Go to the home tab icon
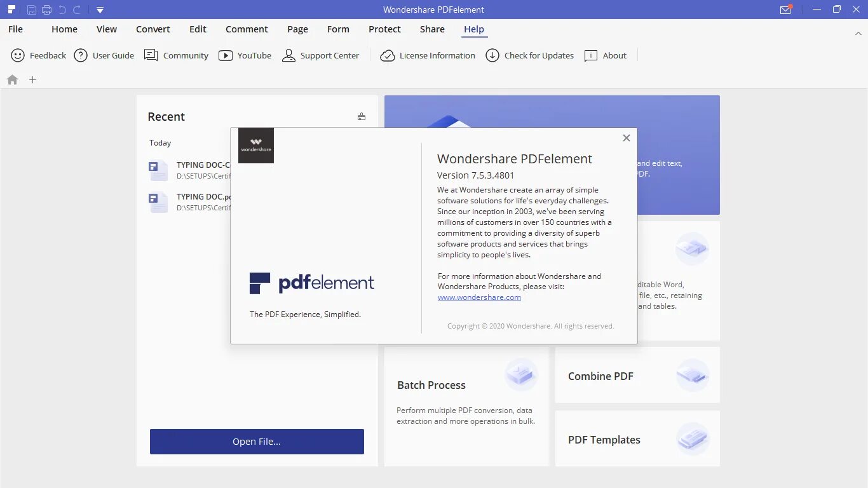Screen dimensions: 868x488 (13, 80)
